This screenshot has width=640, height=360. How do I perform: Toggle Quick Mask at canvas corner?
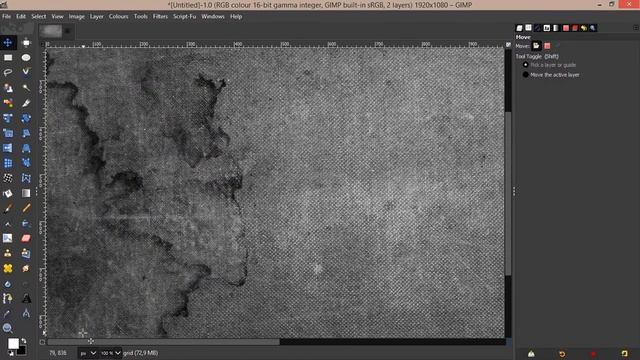pos(42,342)
